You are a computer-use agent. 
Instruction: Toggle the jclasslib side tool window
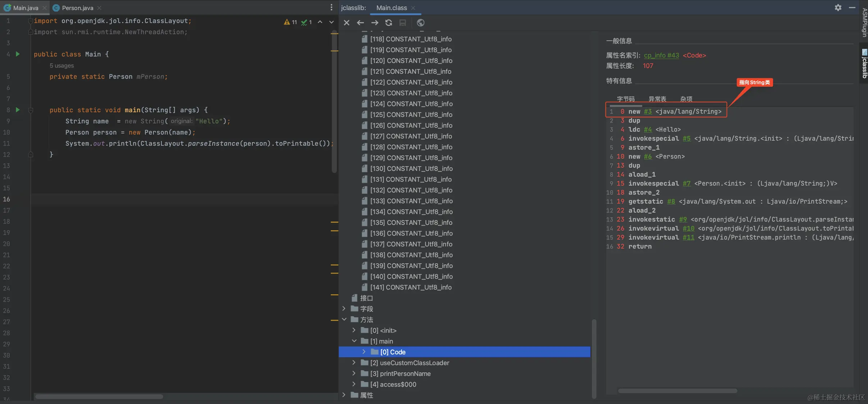864,63
